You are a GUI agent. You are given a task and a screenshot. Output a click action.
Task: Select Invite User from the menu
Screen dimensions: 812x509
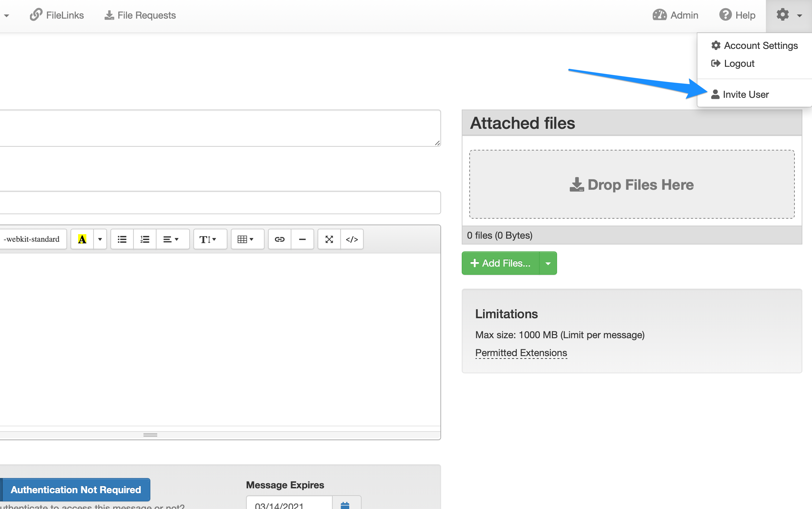point(745,94)
